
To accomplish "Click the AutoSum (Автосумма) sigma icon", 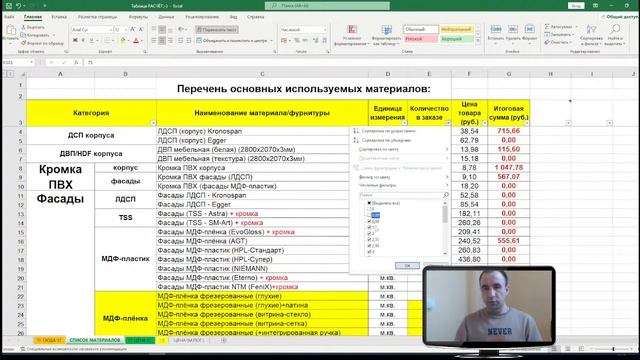I will [547, 27].
